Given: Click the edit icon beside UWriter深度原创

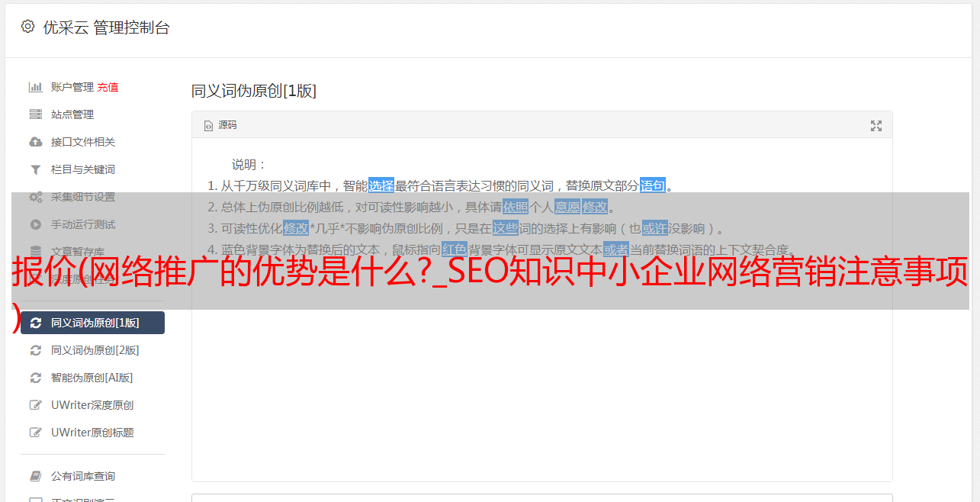Looking at the screenshot, I should pos(35,405).
